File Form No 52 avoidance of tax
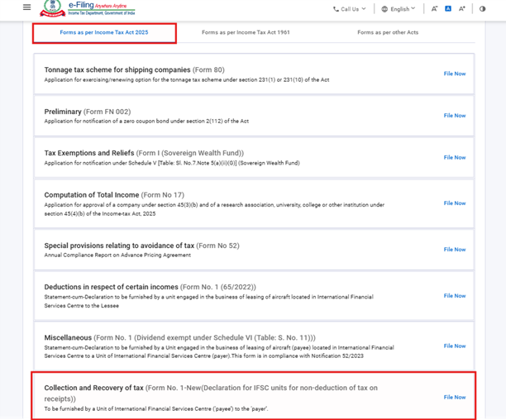 point(454,249)
